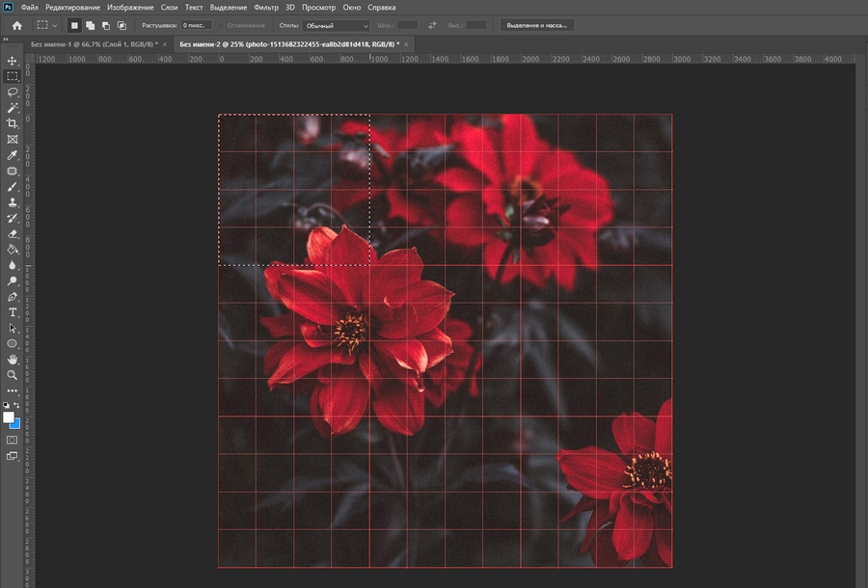Select the Crop tool
The height and width of the screenshot is (588, 868).
[x=13, y=123]
